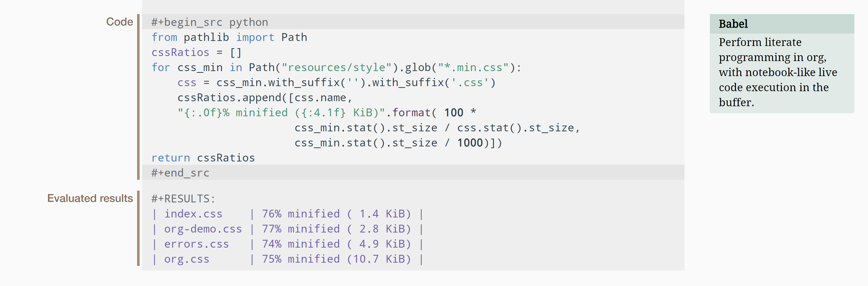The width and height of the screenshot is (868, 286).
Task: Click the org.css results table cell
Action: [187, 259]
